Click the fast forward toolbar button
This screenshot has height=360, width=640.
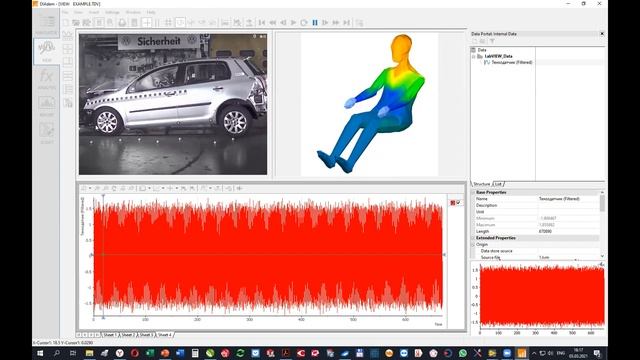coord(336,22)
